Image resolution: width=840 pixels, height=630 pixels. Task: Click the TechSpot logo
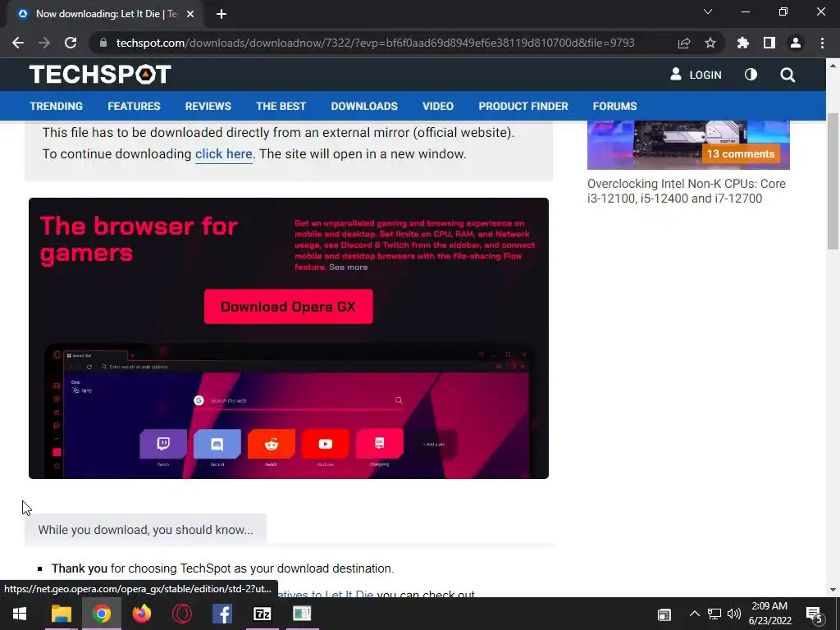[100, 75]
